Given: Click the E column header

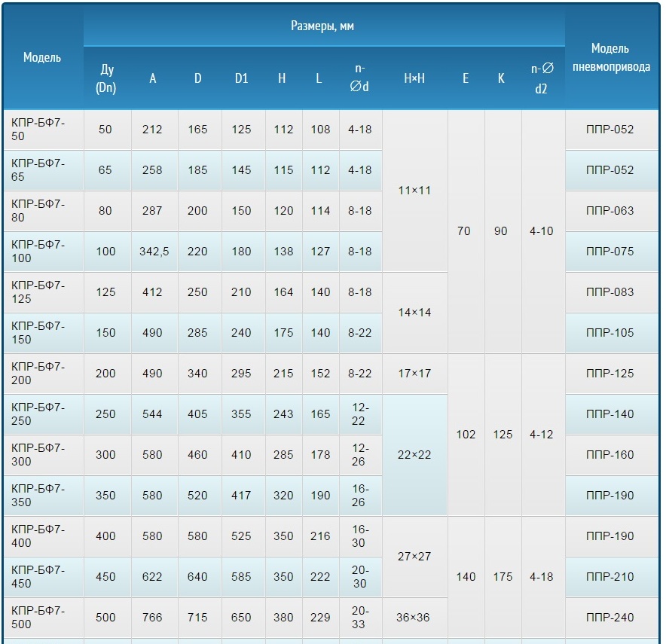Looking at the screenshot, I should (x=466, y=78).
